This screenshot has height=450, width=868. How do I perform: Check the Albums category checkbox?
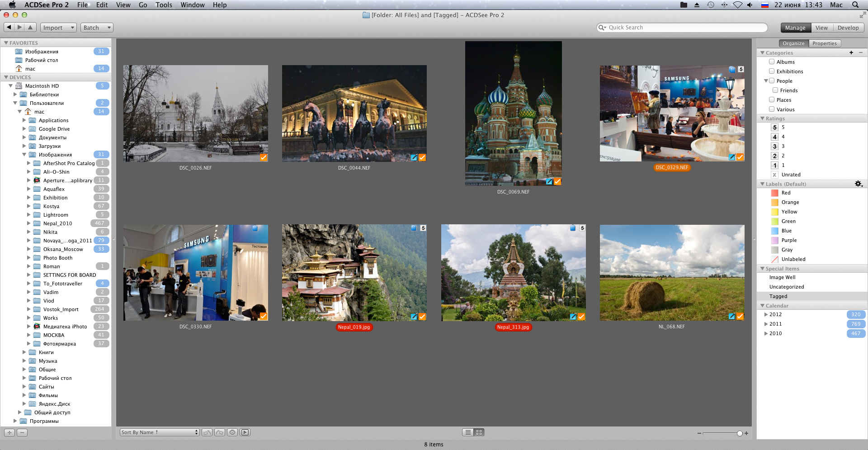(772, 62)
